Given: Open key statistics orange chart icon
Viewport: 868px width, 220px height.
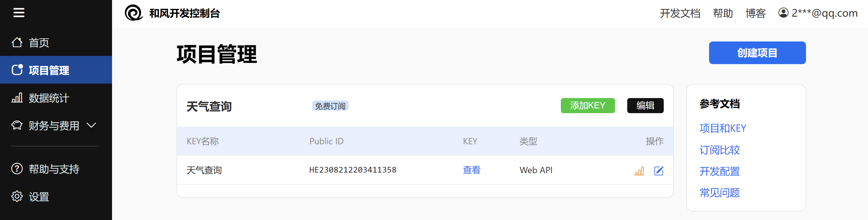Looking at the screenshot, I should tap(639, 171).
